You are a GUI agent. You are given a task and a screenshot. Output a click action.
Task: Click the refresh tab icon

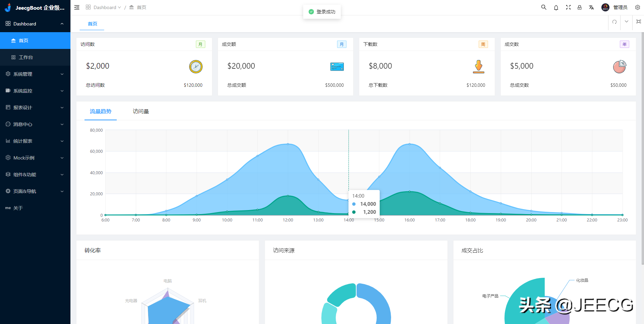pos(614,22)
